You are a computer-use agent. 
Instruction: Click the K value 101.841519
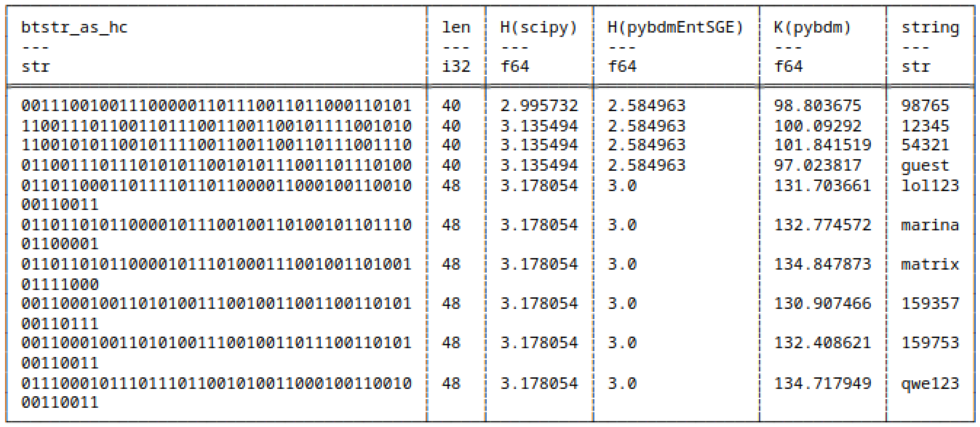point(822,145)
